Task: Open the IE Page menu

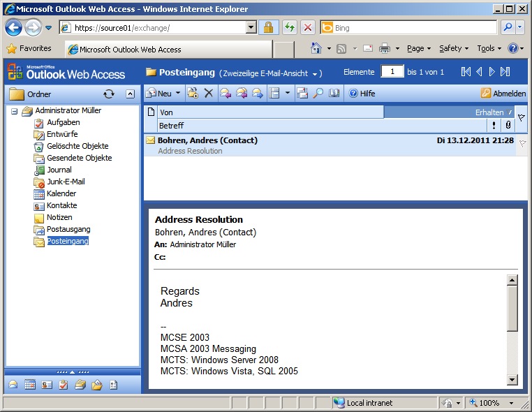Action: (419, 48)
